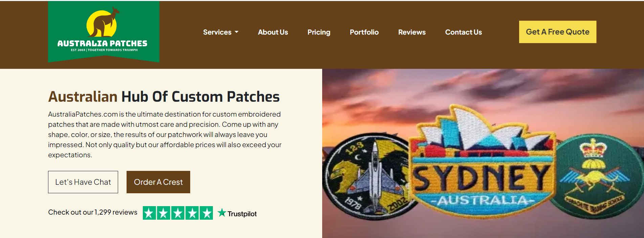
Task: Click the Australia Patches kangaroo logo
Action: point(104,32)
